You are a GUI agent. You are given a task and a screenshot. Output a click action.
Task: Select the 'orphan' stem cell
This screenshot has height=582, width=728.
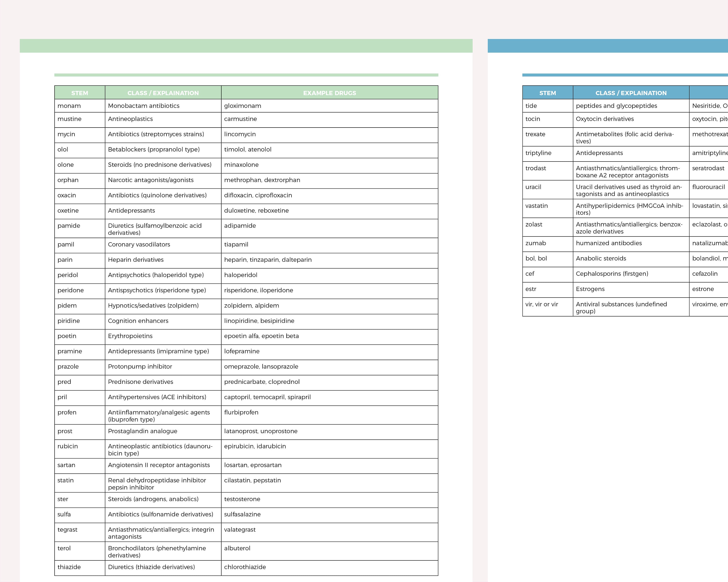(80, 181)
